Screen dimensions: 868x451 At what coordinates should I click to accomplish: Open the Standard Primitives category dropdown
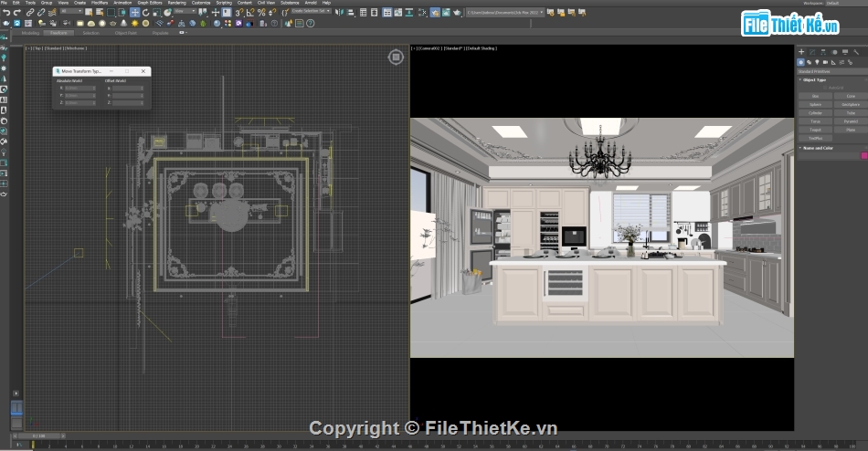point(832,71)
